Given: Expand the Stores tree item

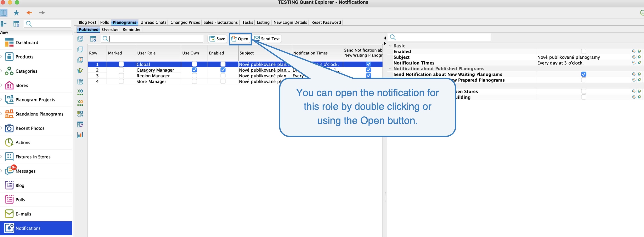Looking at the screenshot, I should click(x=1, y=85).
